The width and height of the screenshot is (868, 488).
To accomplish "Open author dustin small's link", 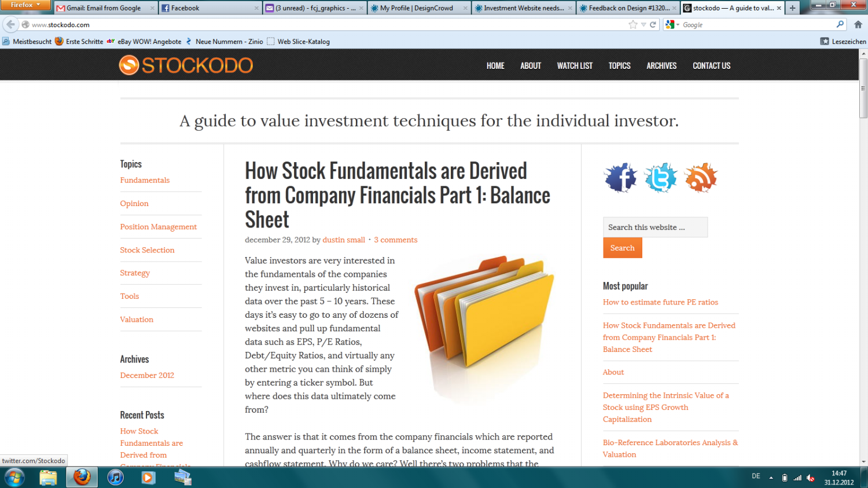I will pyautogui.click(x=344, y=240).
